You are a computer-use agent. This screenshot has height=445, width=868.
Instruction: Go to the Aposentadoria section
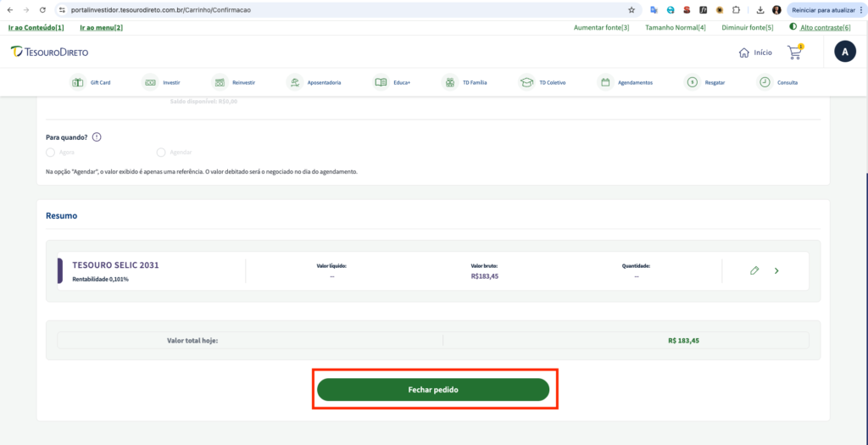[314, 83]
